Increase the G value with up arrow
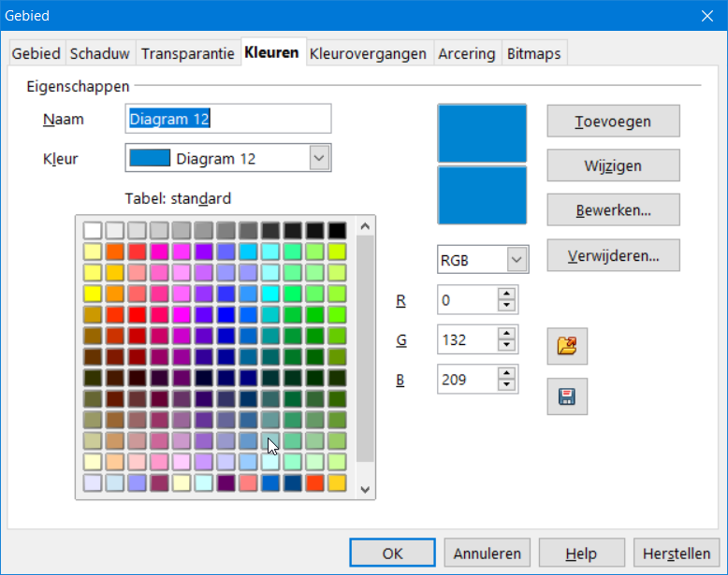The image size is (728, 575). [506, 333]
